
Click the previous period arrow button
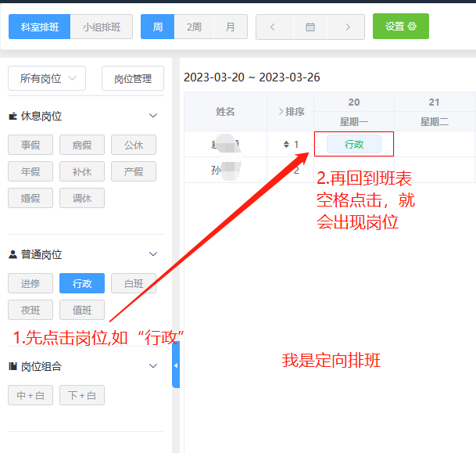point(273,27)
